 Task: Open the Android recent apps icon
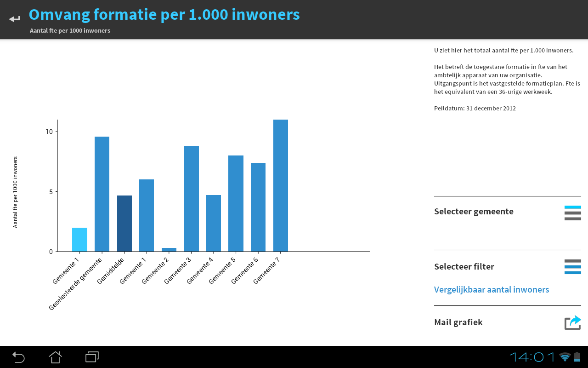(x=92, y=357)
